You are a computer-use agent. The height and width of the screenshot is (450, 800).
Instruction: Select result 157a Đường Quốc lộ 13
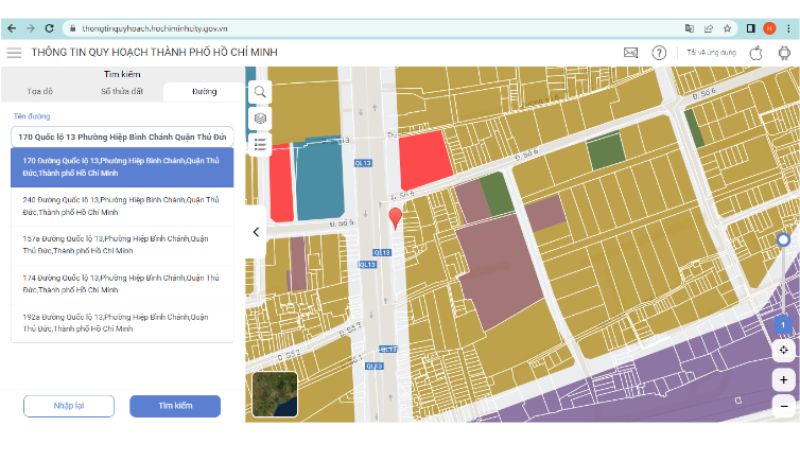point(122,245)
